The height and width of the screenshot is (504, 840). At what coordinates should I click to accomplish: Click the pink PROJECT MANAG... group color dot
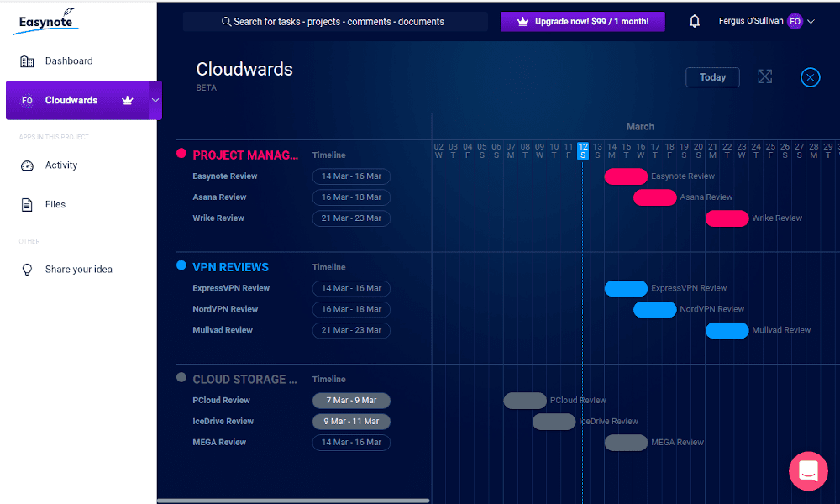pos(181,154)
